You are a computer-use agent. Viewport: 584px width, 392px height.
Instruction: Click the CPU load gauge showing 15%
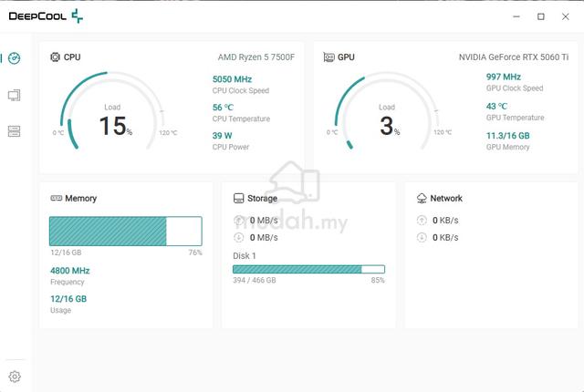click(112, 111)
